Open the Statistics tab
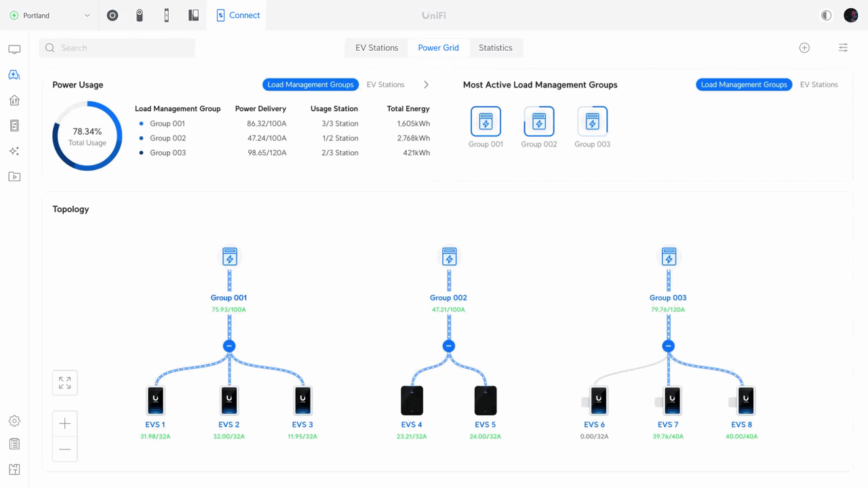 (x=495, y=48)
